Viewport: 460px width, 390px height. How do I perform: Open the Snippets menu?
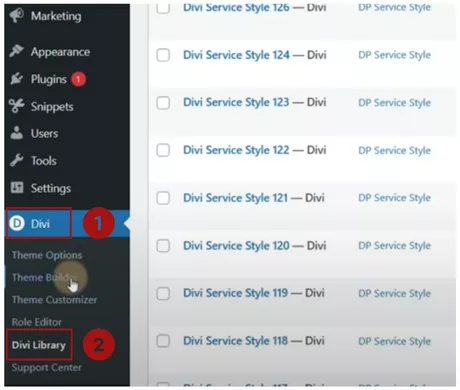52,107
